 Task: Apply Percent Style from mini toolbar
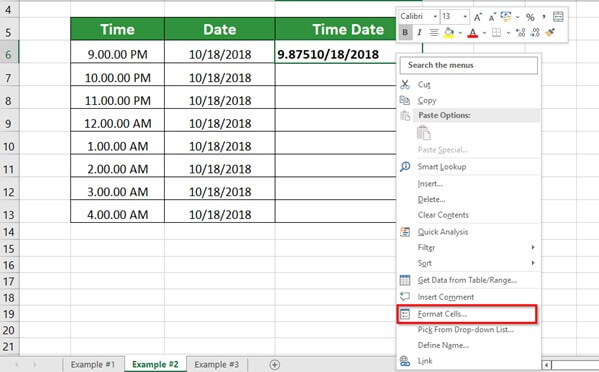pyautogui.click(x=530, y=17)
